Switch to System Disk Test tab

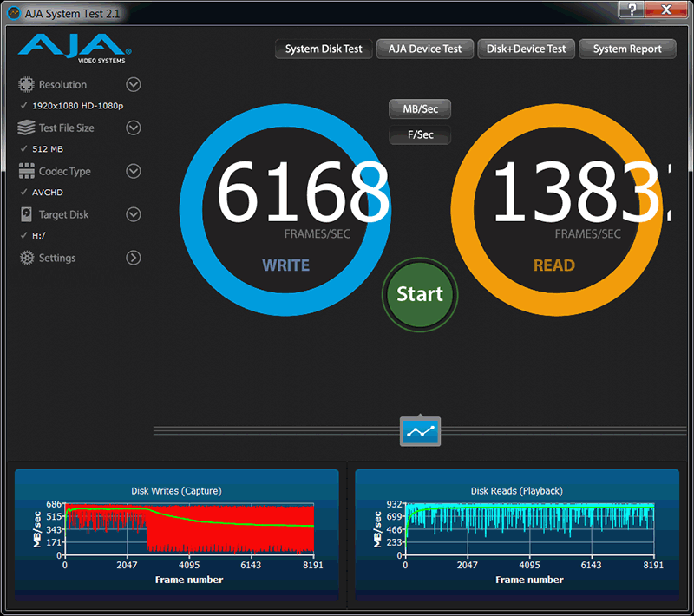[324, 49]
